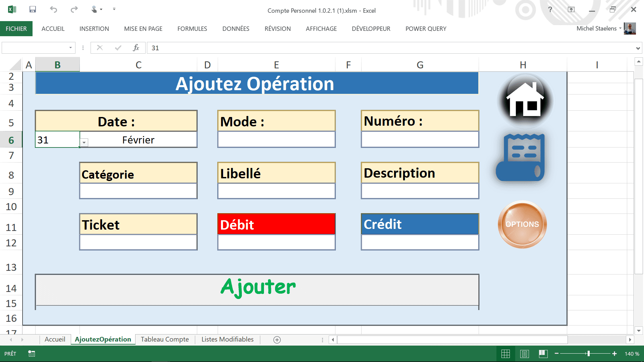The width and height of the screenshot is (644, 362).
Task: Switch to Normal view in status bar
Action: point(505,354)
